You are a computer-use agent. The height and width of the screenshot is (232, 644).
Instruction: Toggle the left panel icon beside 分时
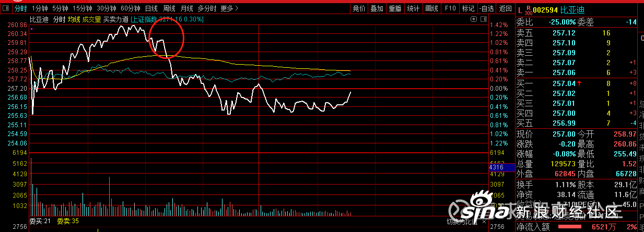pos(6,8)
